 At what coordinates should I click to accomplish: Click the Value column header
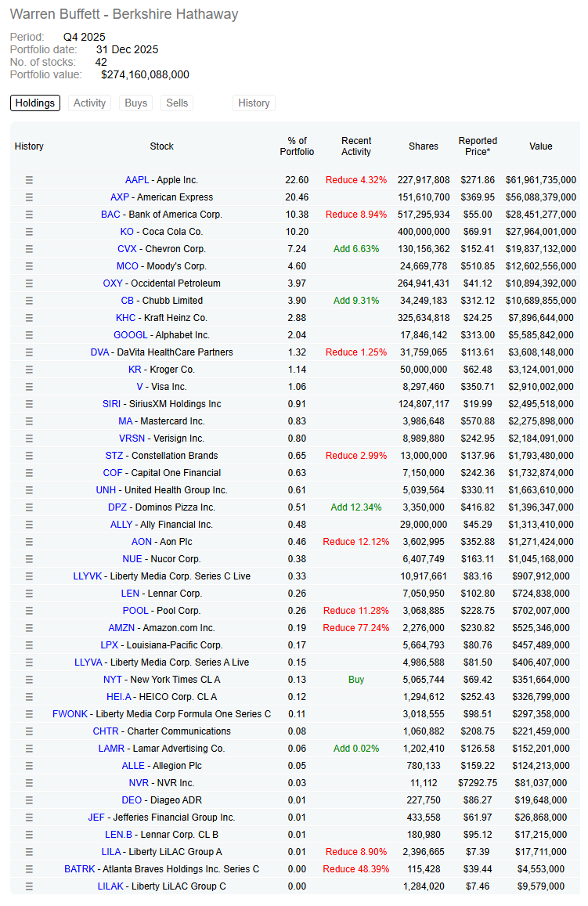541,146
